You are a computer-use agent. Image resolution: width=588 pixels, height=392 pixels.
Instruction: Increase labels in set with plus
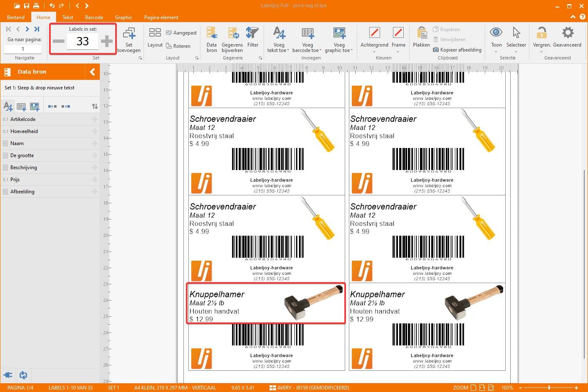pos(107,41)
